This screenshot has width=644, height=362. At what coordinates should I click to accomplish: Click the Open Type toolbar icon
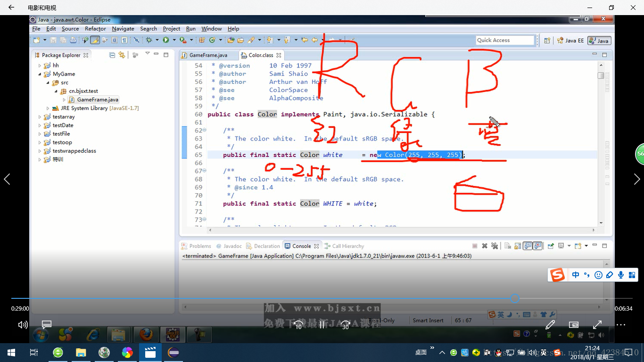pyautogui.click(x=231, y=41)
